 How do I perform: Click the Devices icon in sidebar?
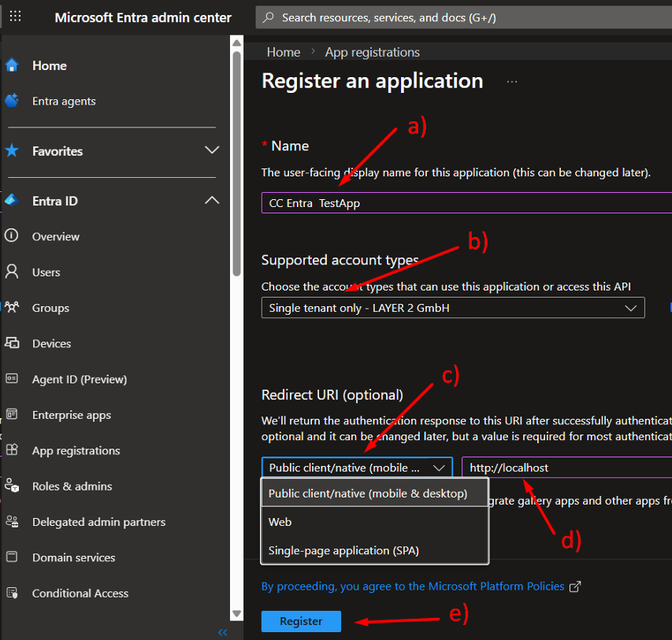coord(12,343)
